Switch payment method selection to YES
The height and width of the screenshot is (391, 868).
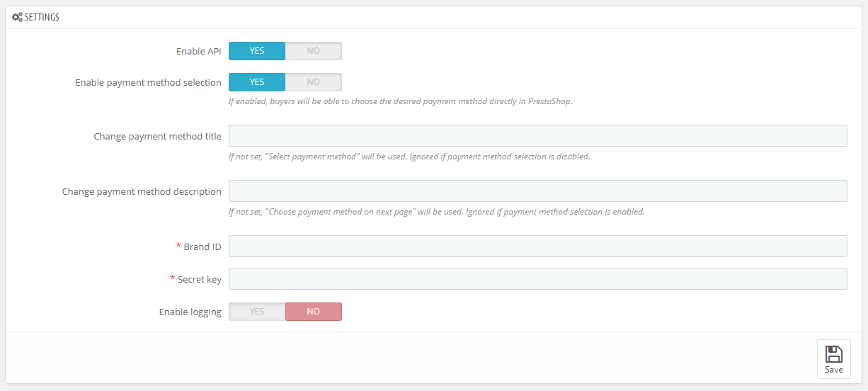click(x=257, y=82)
